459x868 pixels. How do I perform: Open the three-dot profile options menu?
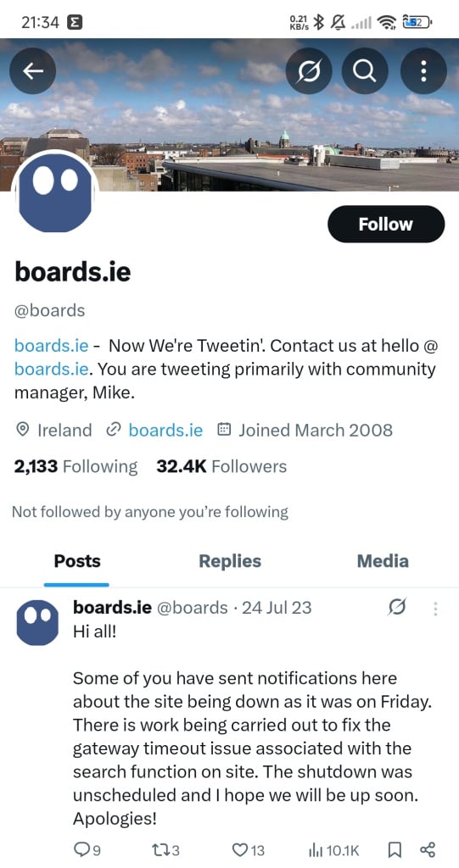pos(423,70)
